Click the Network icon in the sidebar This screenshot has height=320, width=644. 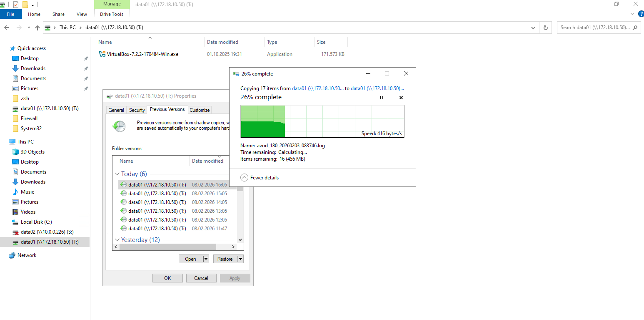(12, 255)
